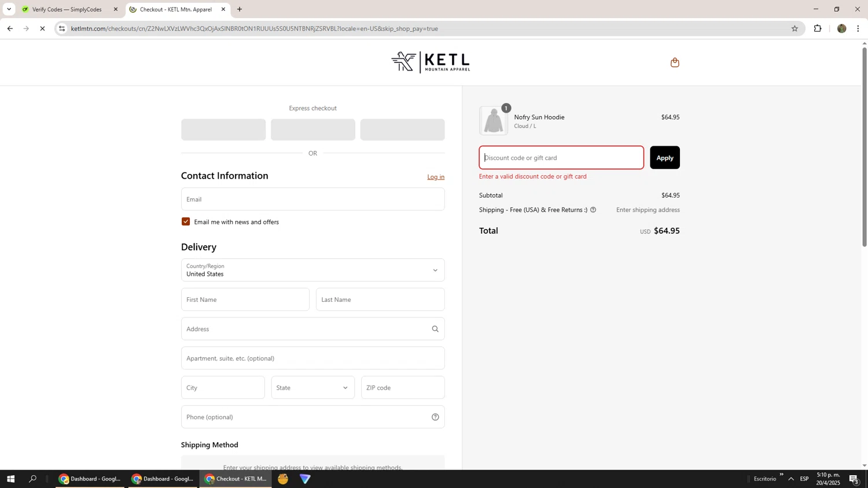The image size is (868, 488).
Task: Focus the Apartment, suite field
Action: [x=313, y=358]
